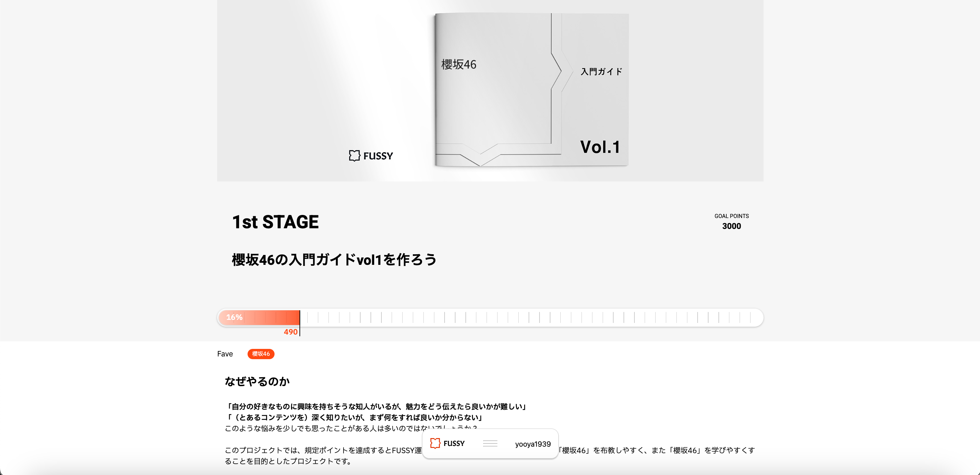Click the filled orange part of progress bar
Screen dimensions: 980x475
pos(259,317)
